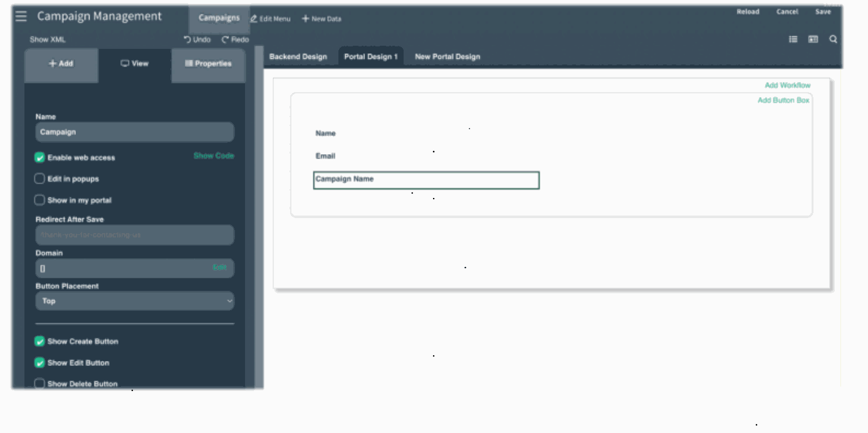Click the card layout icon

coord(813,39)
